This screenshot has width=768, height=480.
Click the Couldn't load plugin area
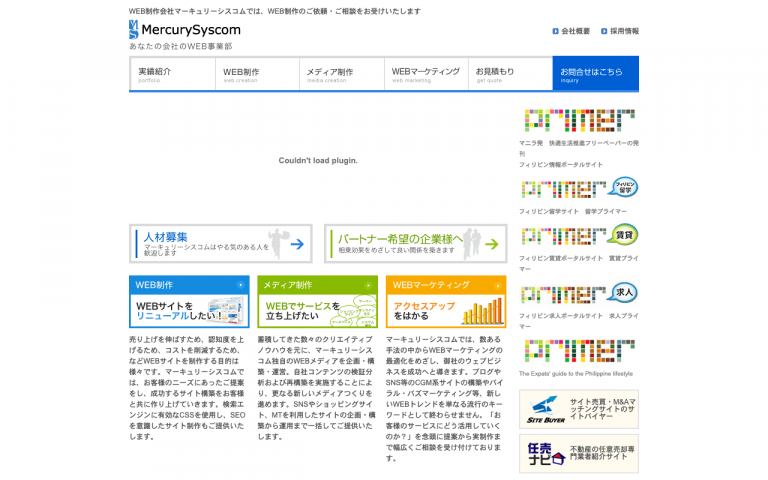coord(318,160)
